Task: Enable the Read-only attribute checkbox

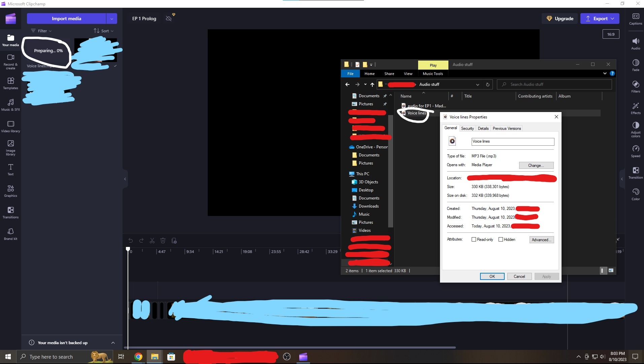Action: coord(474,239)
